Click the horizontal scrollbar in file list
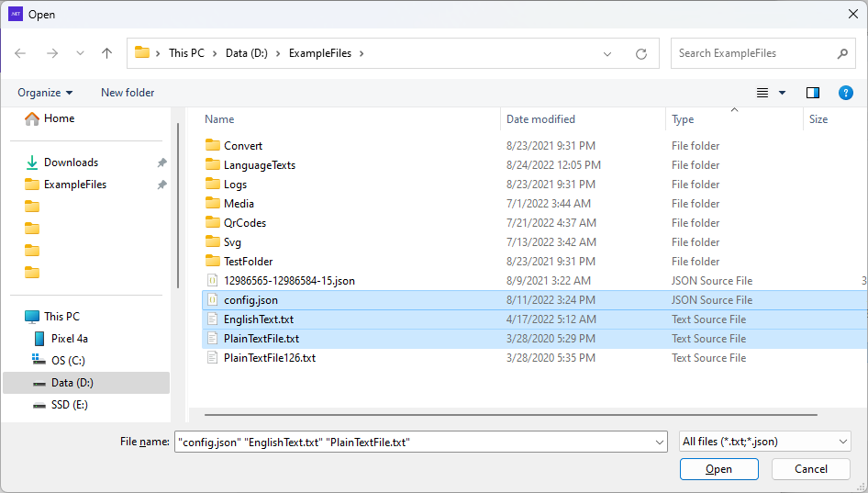Viewport: 868px width, 493px height. [510, 414]
